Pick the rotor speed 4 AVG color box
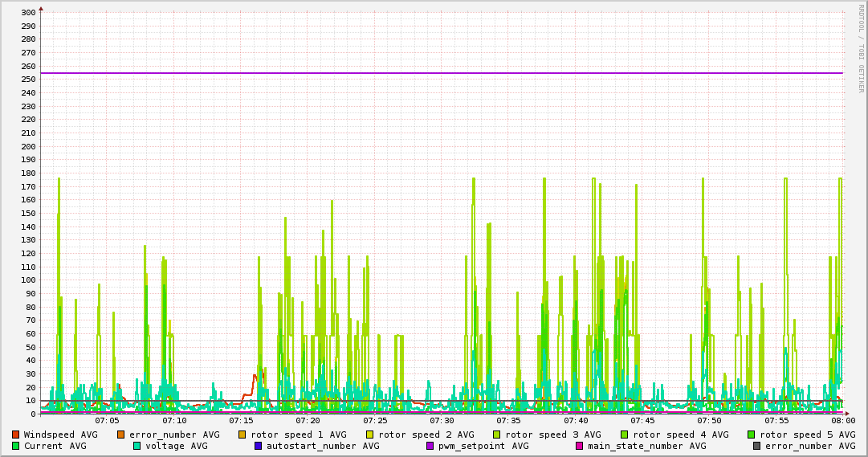868x457 pixels. (625, 435)
